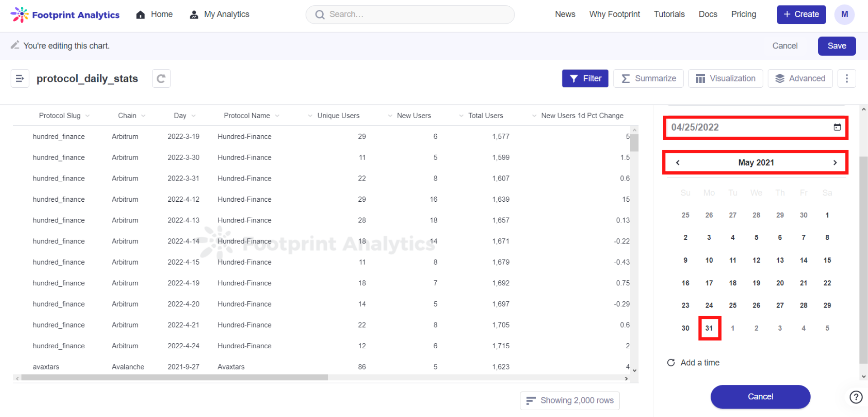Select May 31 in calendar
The image size is (868, 417).
709,328
